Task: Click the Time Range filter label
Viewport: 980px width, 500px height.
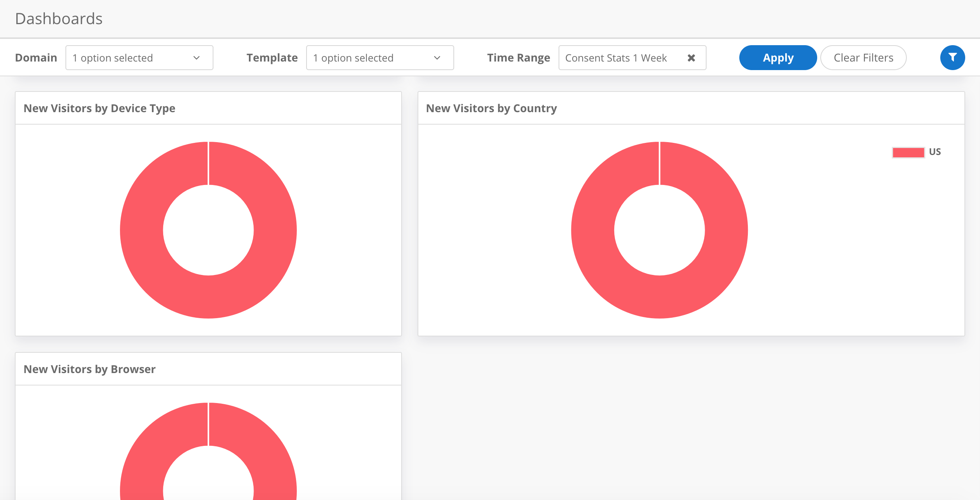Action: tap(519, 58)
